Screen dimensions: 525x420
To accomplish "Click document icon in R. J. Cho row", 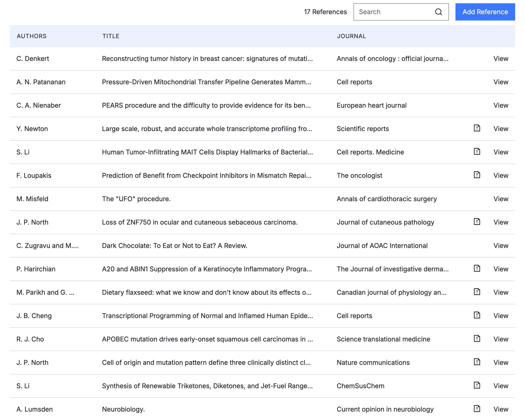I will coord(477,338).
